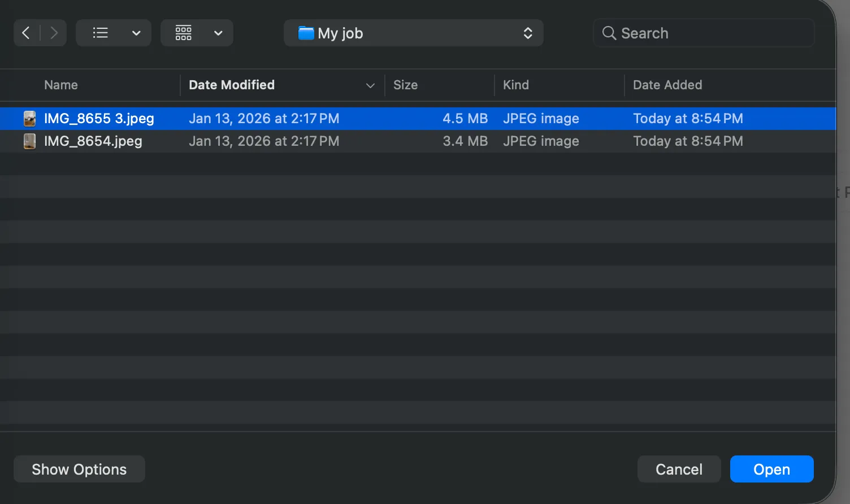Click Date Added value for IMG_8654.jpeg
Viewport: 850px width, 504px height.
coord(688,141)
